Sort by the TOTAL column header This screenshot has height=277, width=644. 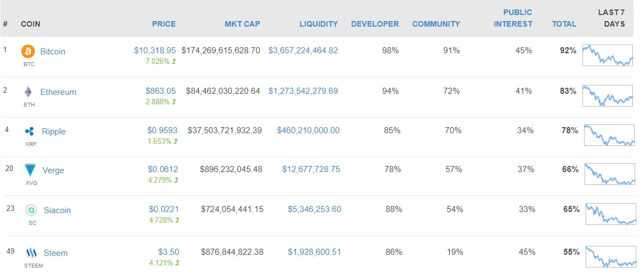564,24
